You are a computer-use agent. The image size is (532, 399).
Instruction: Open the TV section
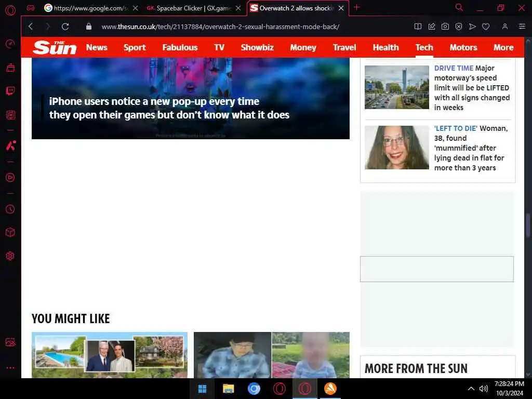click(219, 47)
